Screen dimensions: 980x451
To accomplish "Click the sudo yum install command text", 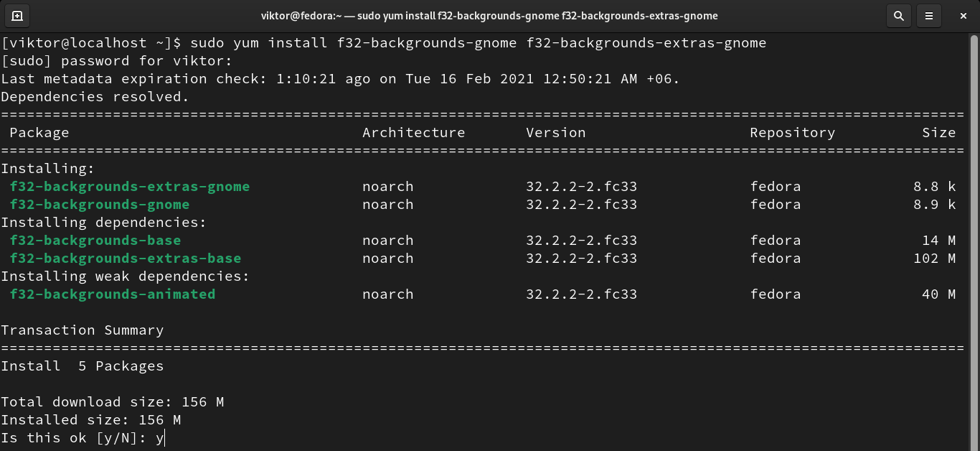I will pos(478,43).
